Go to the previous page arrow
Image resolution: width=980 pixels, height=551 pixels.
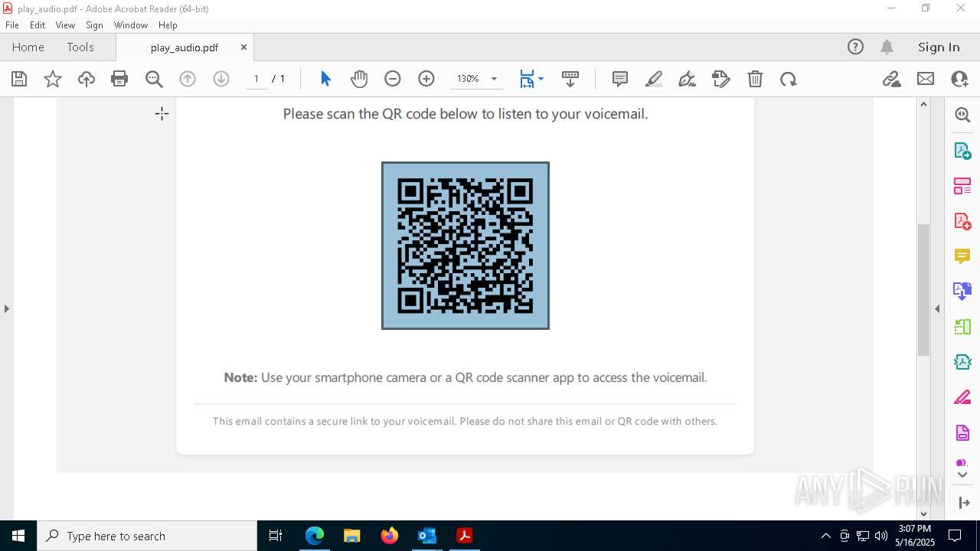(188, 79)
